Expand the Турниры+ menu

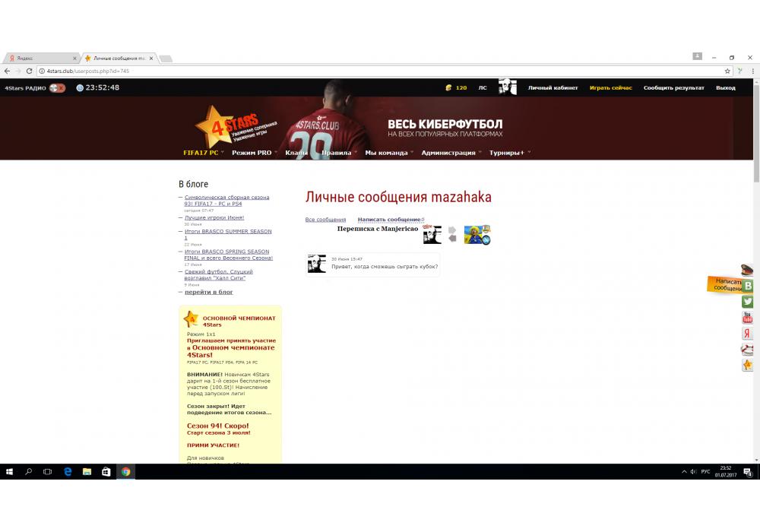[509, 153]
